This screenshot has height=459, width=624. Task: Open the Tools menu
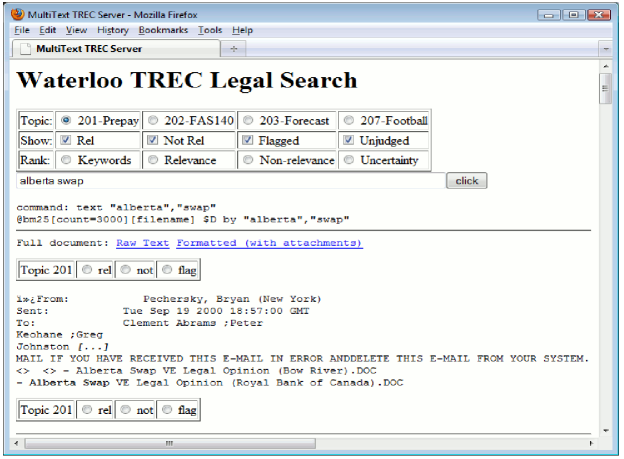[x=210, y=30]
